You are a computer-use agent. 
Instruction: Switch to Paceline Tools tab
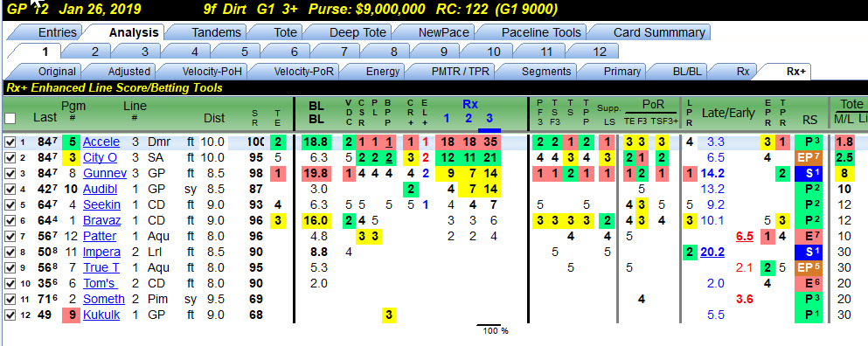coord(541,32)
